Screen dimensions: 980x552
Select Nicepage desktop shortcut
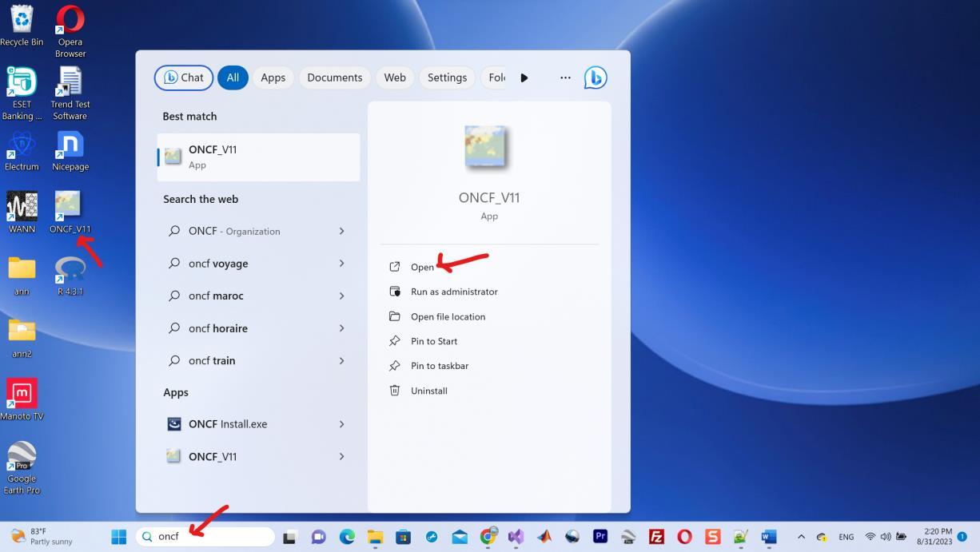pyautogui.click(x=70, y=150)
